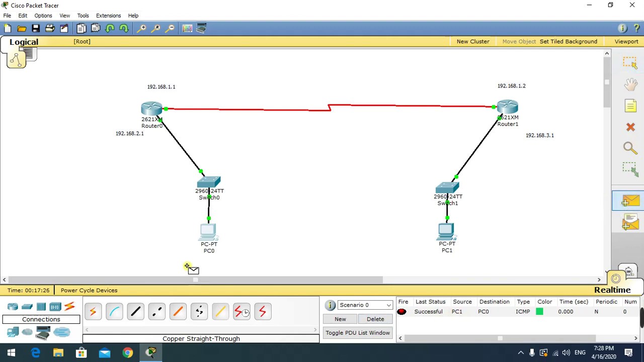
Task: Select Routers device category
Action: (13, 307)
